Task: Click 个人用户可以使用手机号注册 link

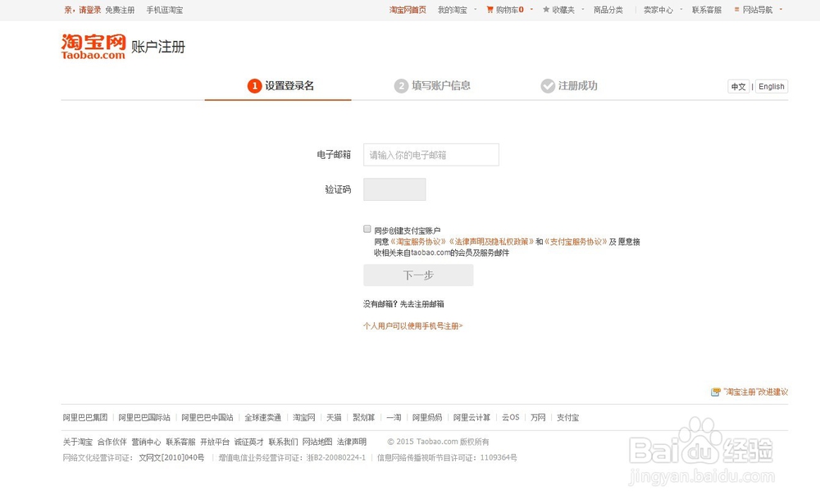Action: click(413, 325)
